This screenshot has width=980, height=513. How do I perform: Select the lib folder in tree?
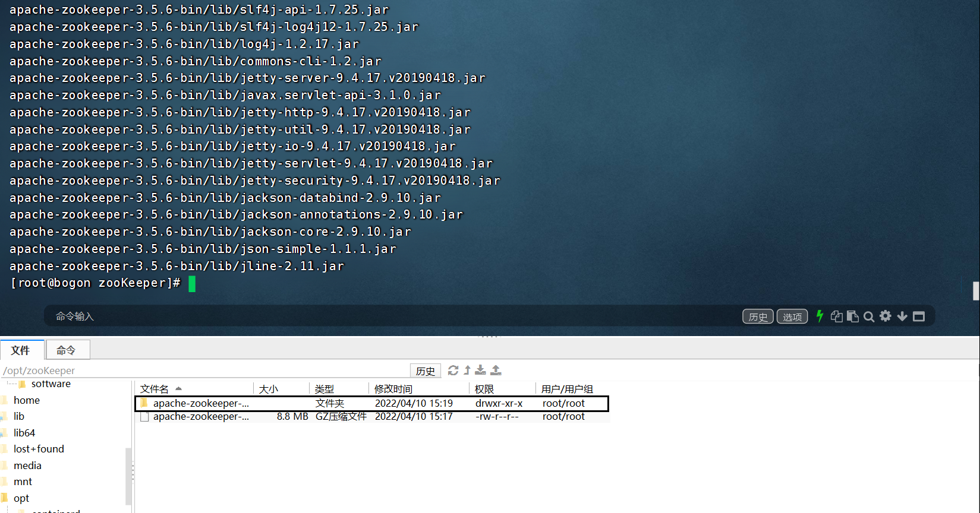19,416
